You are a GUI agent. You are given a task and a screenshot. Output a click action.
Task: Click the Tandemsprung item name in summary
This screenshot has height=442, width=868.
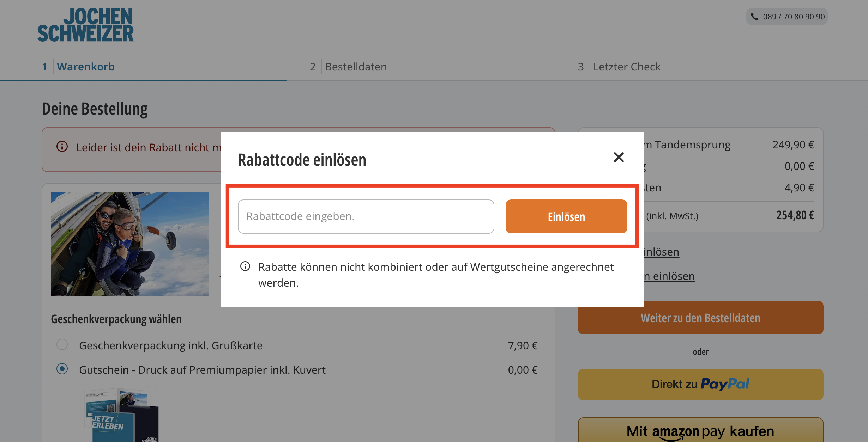click(687, 145)
